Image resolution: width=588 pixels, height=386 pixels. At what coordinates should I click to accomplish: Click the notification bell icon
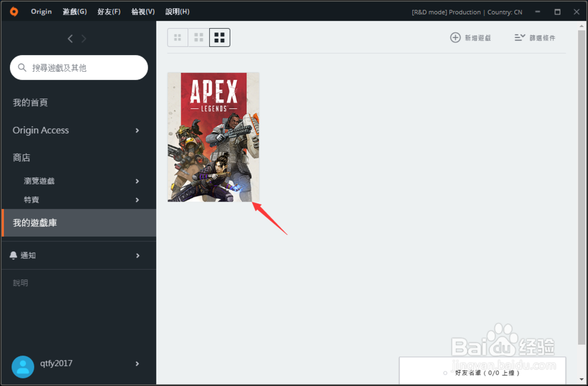point(13,255)
